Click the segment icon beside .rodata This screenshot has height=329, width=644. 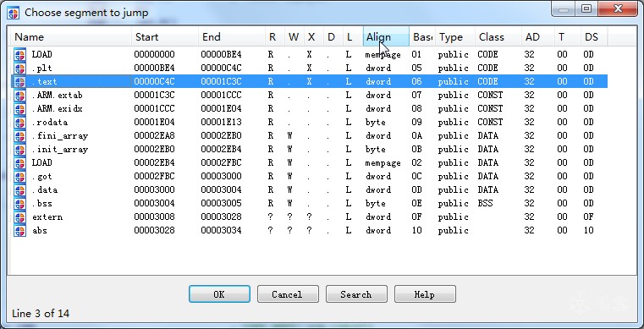19,123
